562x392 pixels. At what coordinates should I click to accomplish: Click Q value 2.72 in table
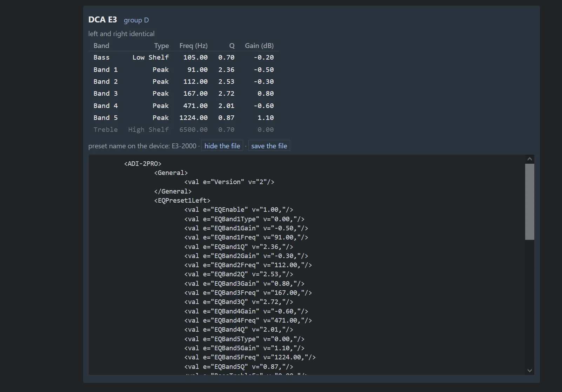226,94
